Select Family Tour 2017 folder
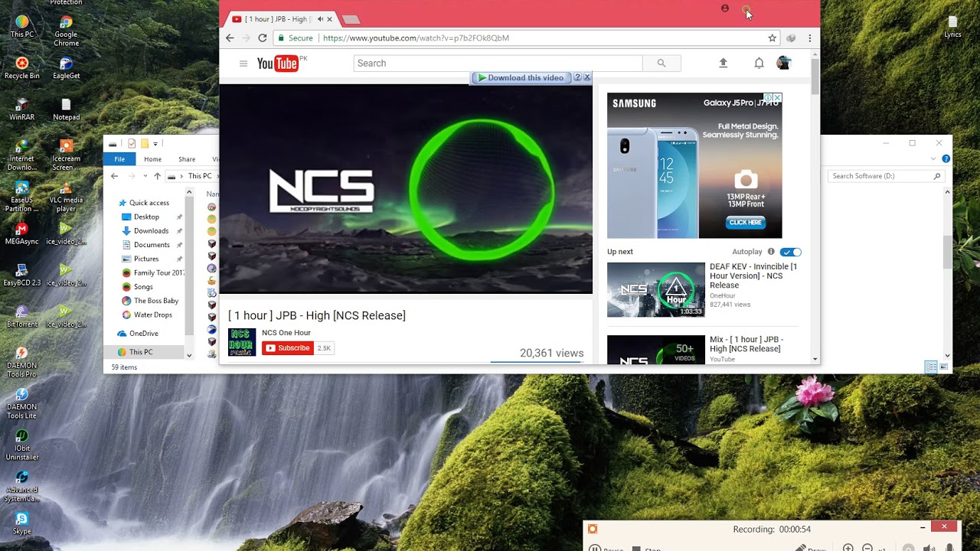Viewport: 980px width, 551px height. coord(153,272)
